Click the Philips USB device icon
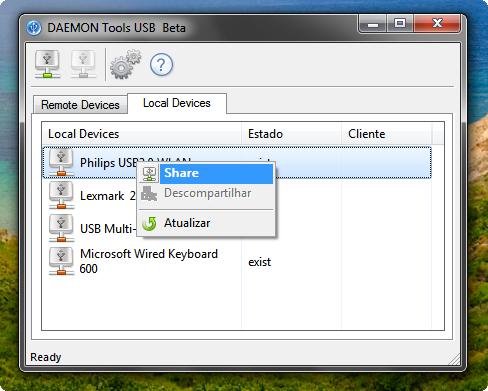 click(61, 162)
